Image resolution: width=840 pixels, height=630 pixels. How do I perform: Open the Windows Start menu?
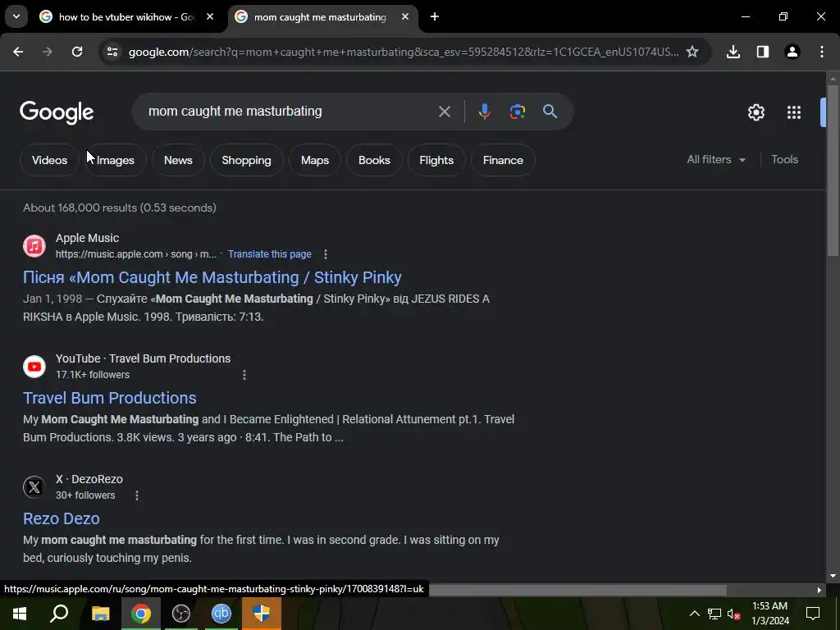20,614
